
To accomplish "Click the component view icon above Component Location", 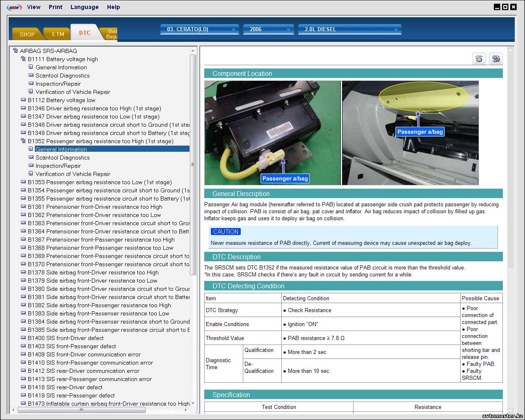I will 479,59.
